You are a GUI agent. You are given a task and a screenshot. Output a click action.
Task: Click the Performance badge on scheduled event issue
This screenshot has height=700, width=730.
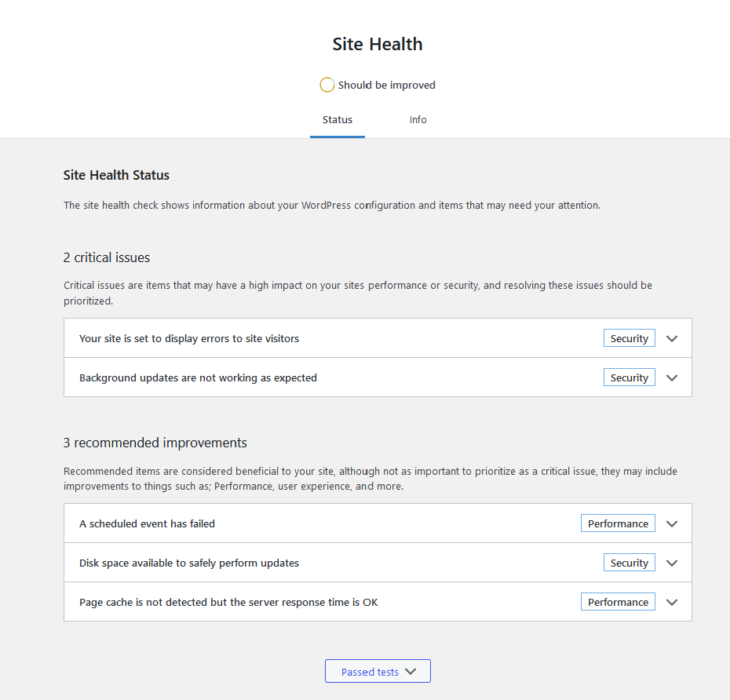point(618,523)
